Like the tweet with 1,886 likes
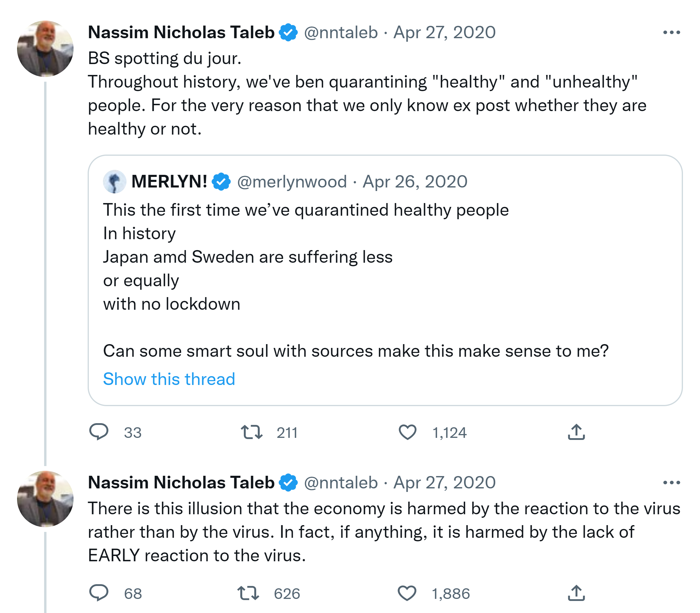Image resolution: width=700 pixels, height=613 pixels. point(407,593)
